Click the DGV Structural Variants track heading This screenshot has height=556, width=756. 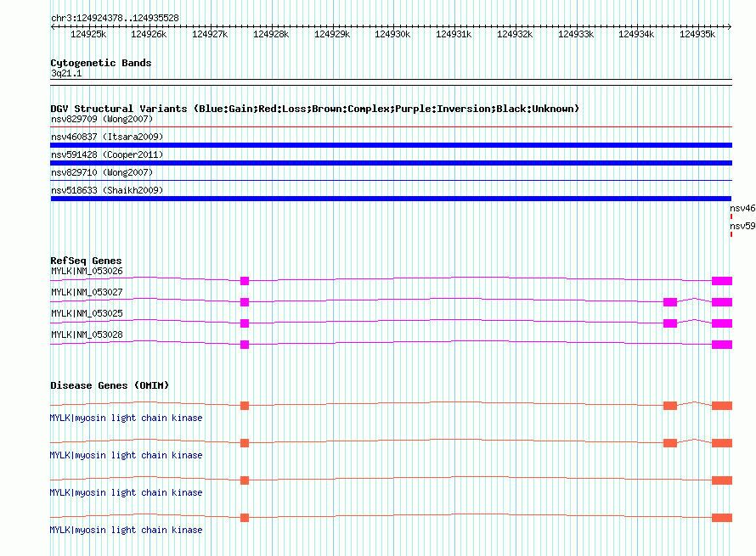(x=315, y=109)
